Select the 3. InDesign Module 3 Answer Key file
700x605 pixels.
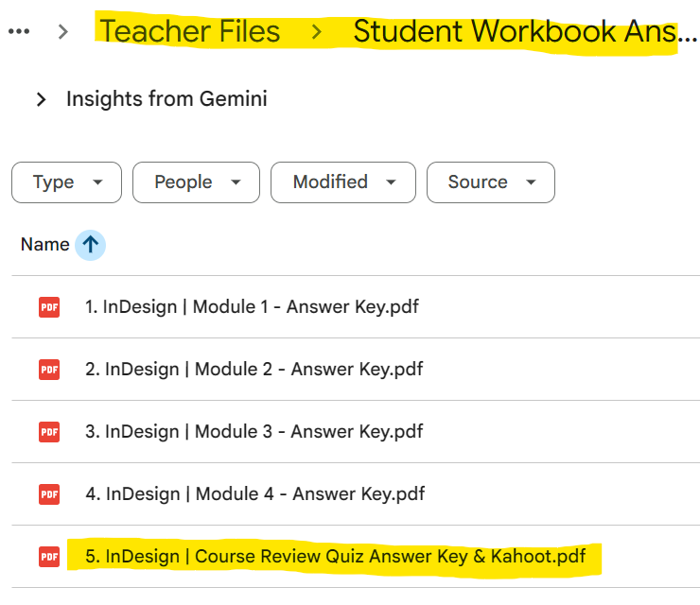pyautogui.click(x=254, y=431)
